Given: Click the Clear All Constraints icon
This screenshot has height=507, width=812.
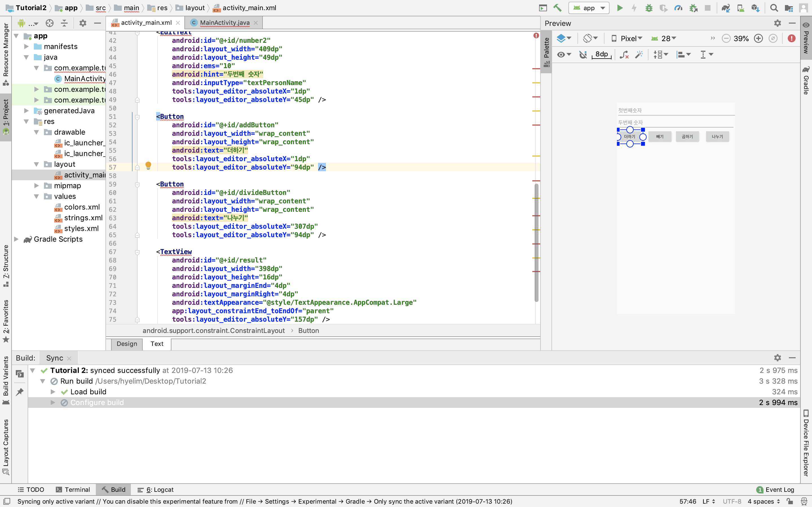Looking at the screenshot, I should 624,54.
